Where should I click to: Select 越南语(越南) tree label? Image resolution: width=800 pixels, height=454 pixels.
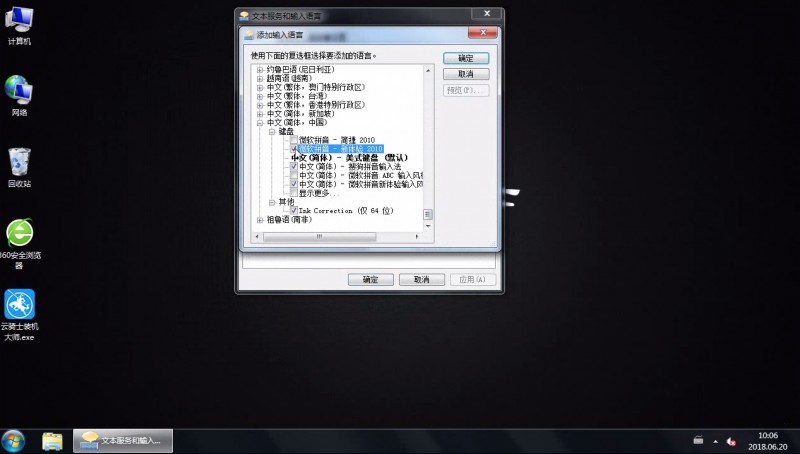(289, 78)
